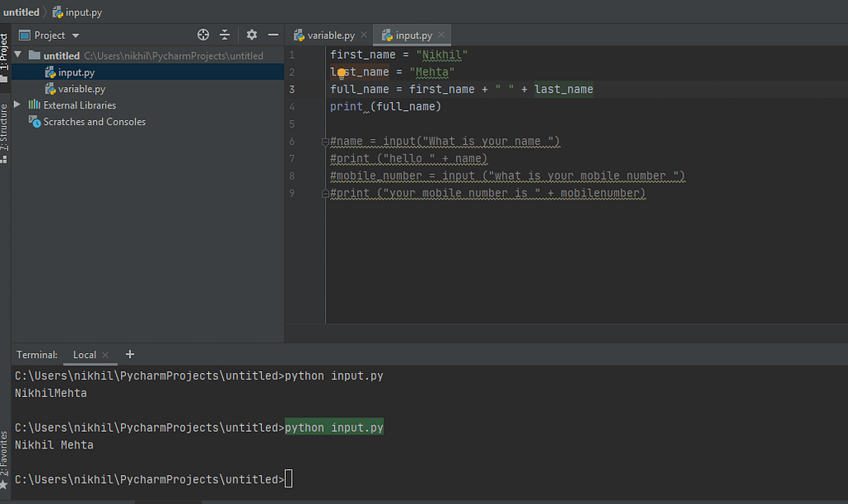Click the terminal prompt input cursor
Image resolution: width=848 pixels, height=504 pixels.
(288, 479)
